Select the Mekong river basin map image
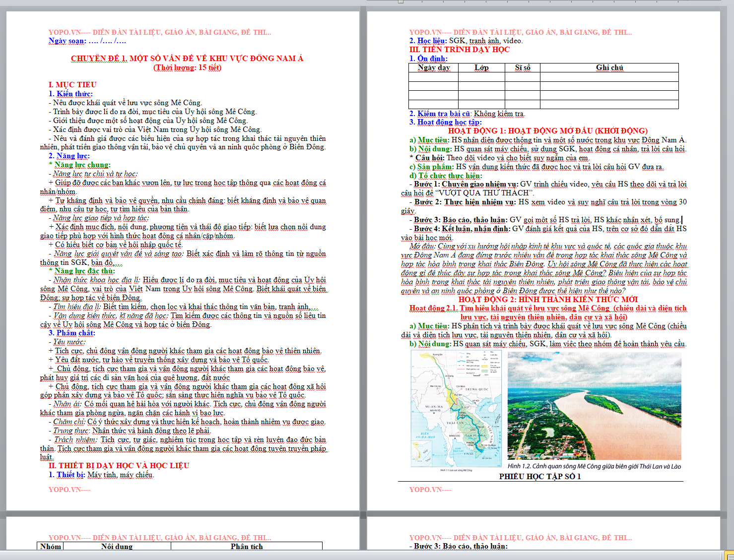The height and width of the screenshot is (560, 734). coord(456,409)
